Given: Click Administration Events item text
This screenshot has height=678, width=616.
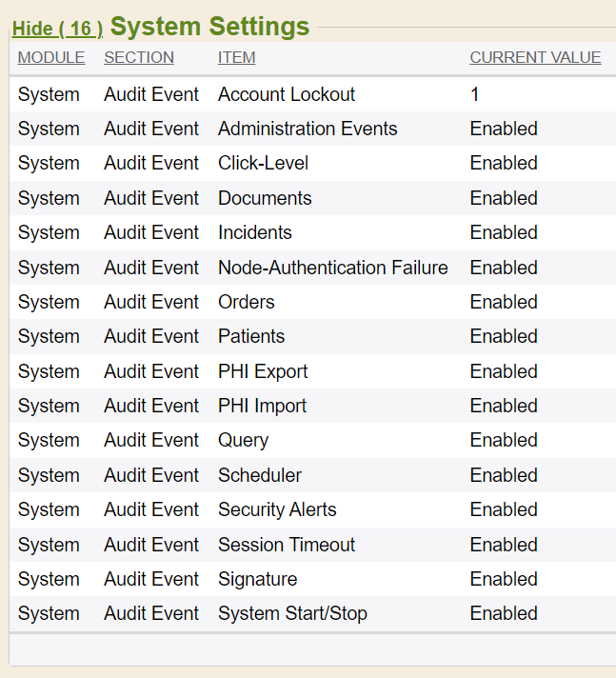Looking at the screenshot, I should [308, 129].
